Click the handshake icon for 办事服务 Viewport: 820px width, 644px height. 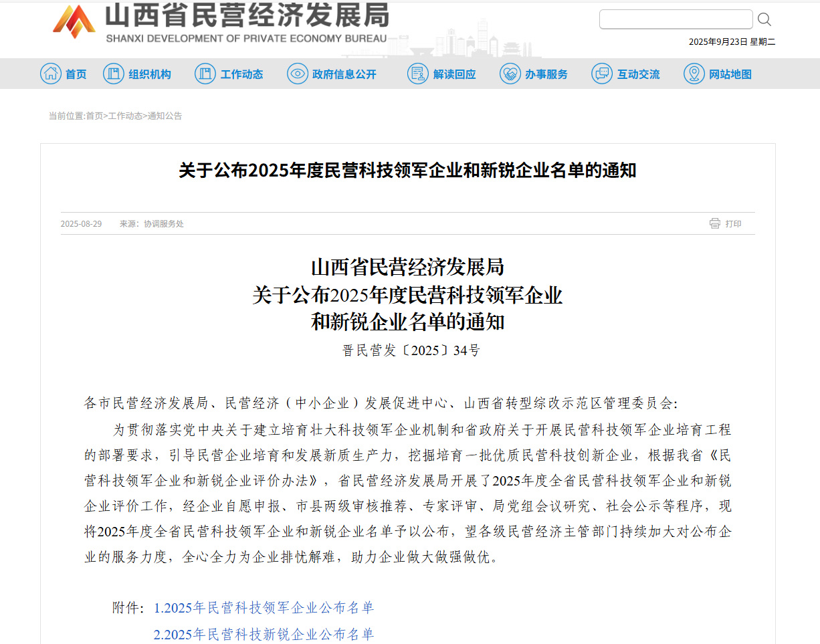tap(510, 74)
